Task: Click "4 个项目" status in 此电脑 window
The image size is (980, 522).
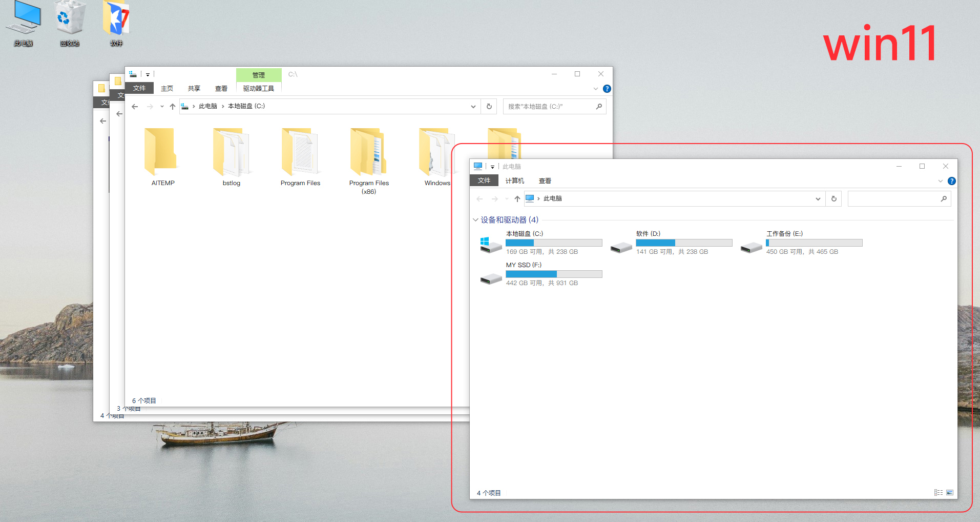Action: (489, 493)
